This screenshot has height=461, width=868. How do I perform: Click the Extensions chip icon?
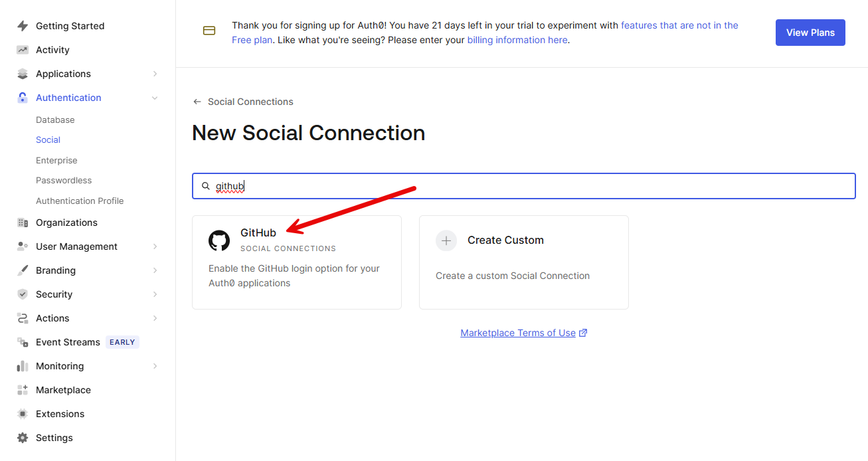(x=23, y=414)
